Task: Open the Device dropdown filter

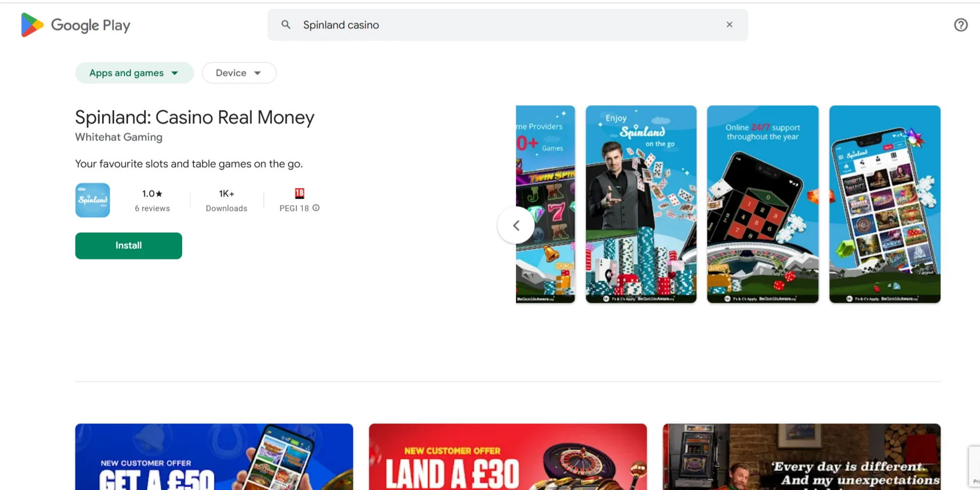Action: click(x=239, y=73)
